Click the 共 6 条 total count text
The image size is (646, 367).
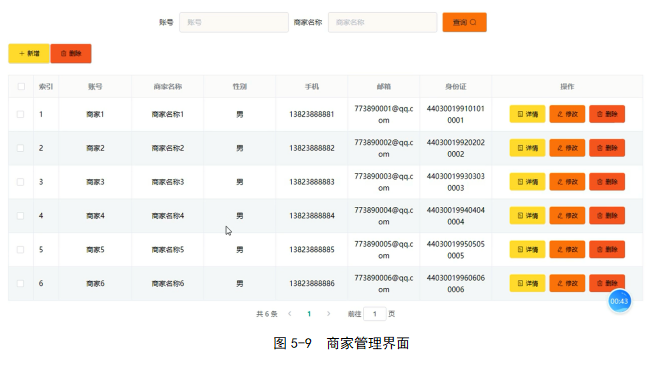point(267,314)
